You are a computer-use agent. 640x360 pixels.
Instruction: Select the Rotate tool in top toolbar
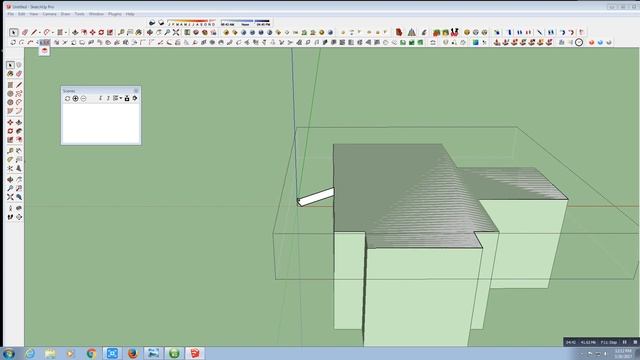pos(101,32)
